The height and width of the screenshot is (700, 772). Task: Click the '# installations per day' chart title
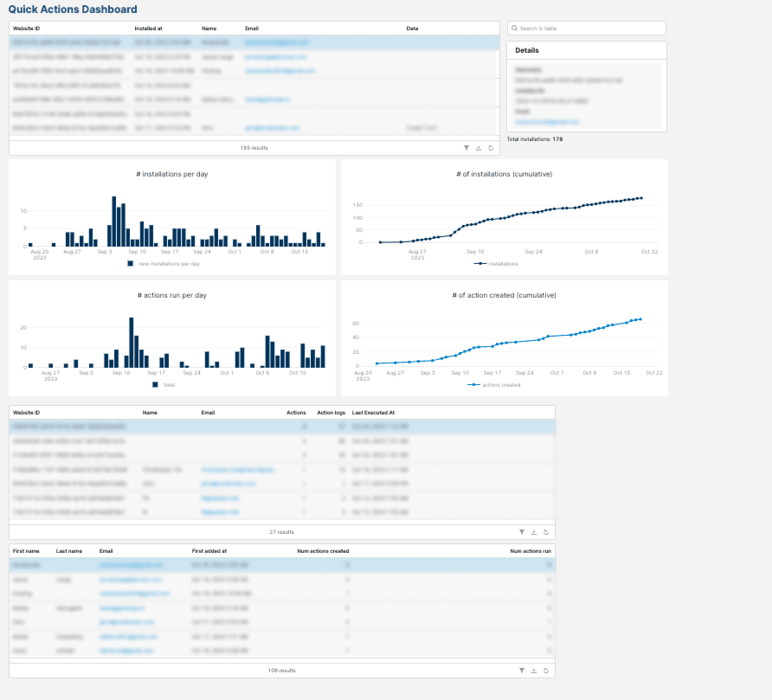(x=172, y=174)
